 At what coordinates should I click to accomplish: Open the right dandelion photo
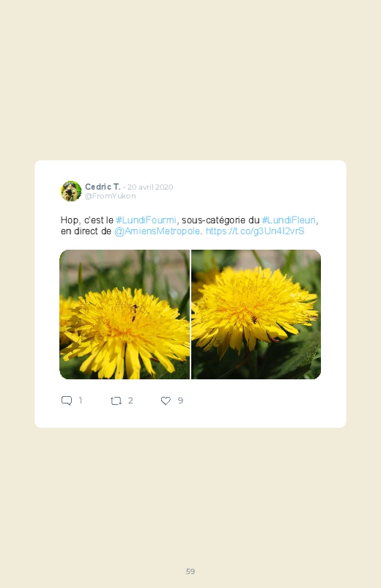(x=256, y=315)
